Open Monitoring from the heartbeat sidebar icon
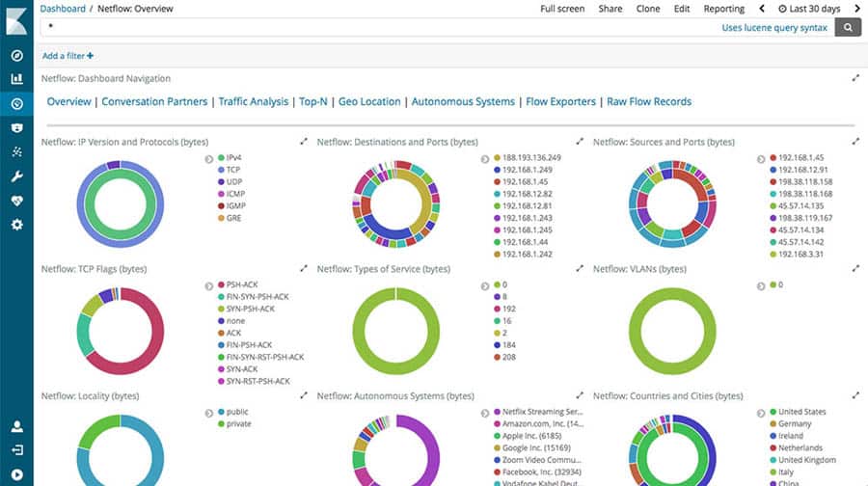This screenshot has width=868, height=486. point(16,201)
